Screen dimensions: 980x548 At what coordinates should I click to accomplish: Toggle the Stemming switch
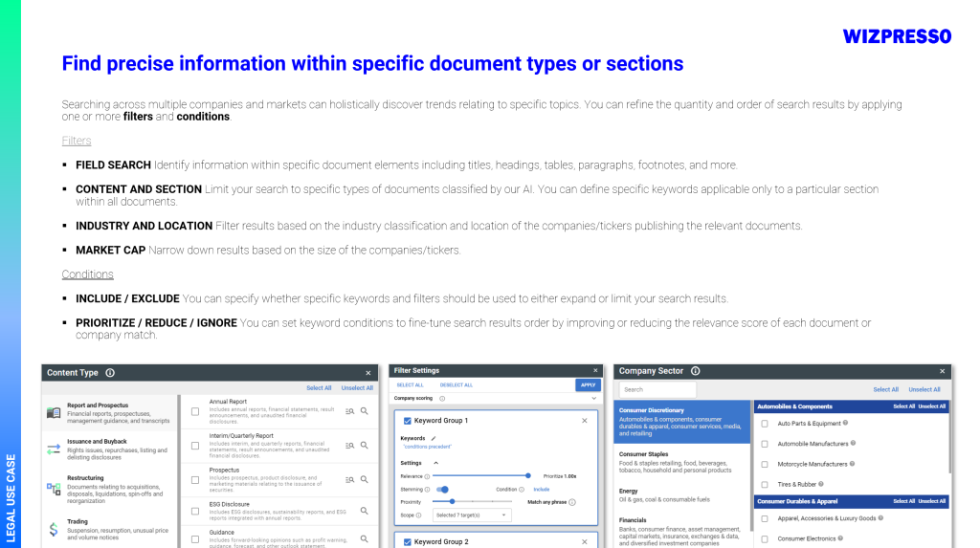[x=442, y=489]
